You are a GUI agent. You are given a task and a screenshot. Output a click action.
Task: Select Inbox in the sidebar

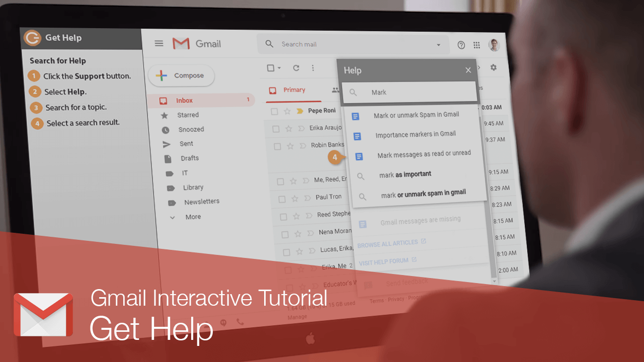[x=185, y=100]
